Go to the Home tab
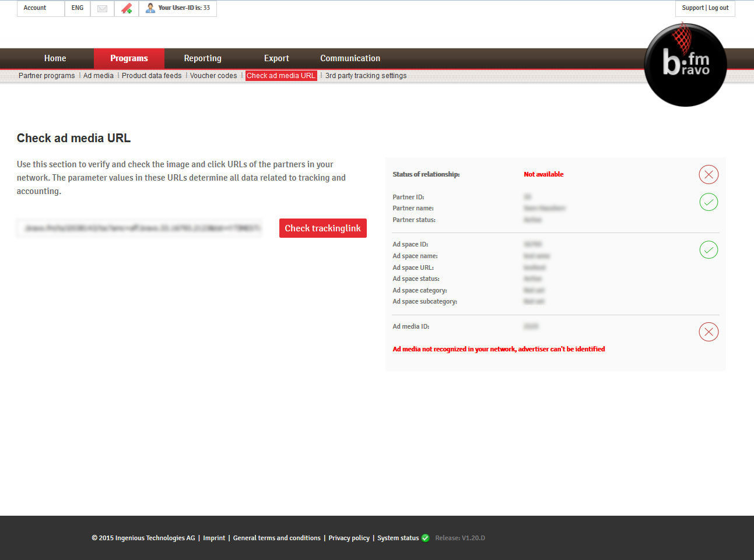 tap(55, 58)
